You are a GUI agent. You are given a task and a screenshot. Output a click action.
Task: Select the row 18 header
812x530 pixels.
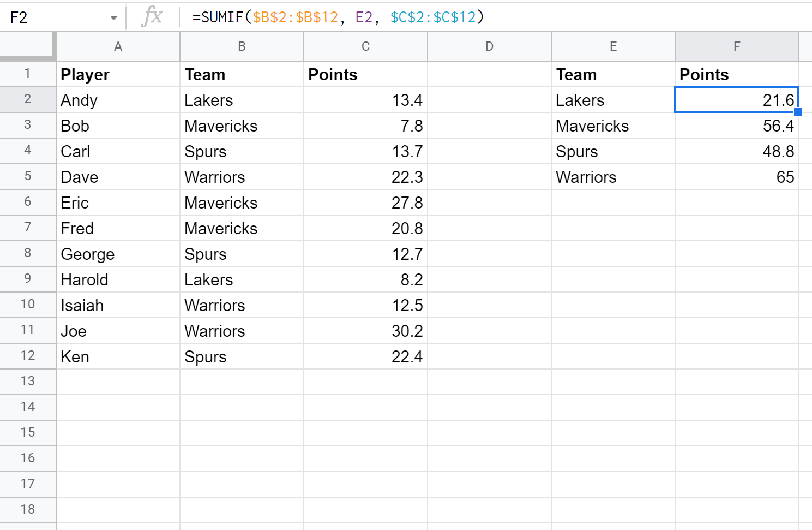click(x=28, y=509)
